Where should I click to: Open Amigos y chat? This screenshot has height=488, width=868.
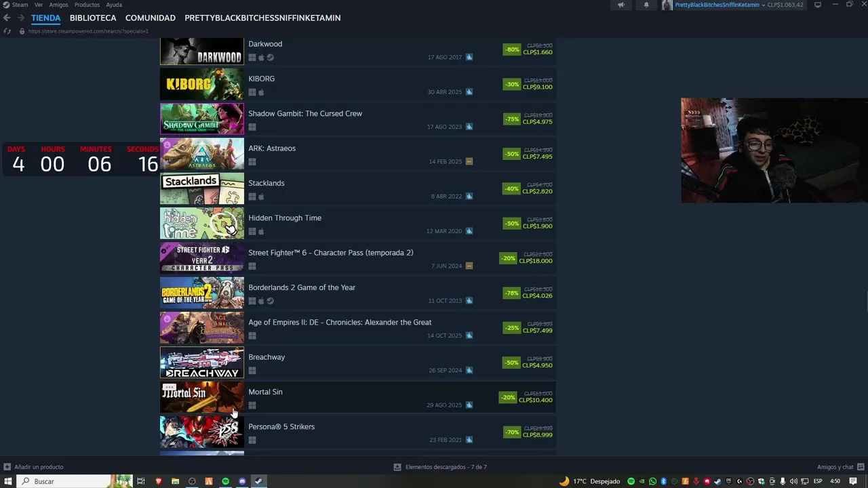coord(840,467)
